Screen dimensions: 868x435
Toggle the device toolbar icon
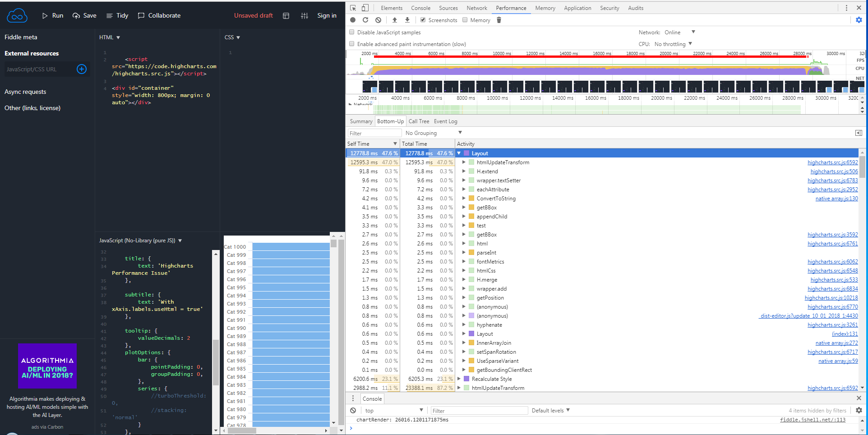(x=365, y=8)
